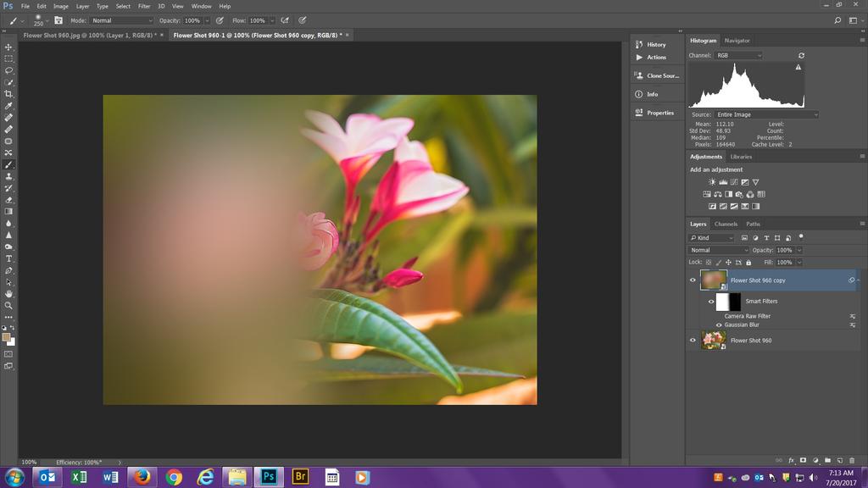Pick the Horizontal Type tool
The height and width of the screenshot is (488, 868).
coord(8,258)
